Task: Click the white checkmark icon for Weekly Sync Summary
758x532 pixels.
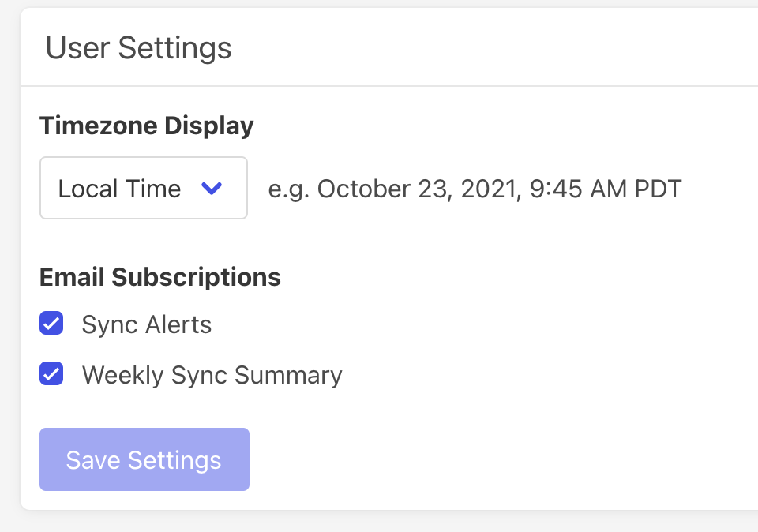Action: (x=51, y=373)
